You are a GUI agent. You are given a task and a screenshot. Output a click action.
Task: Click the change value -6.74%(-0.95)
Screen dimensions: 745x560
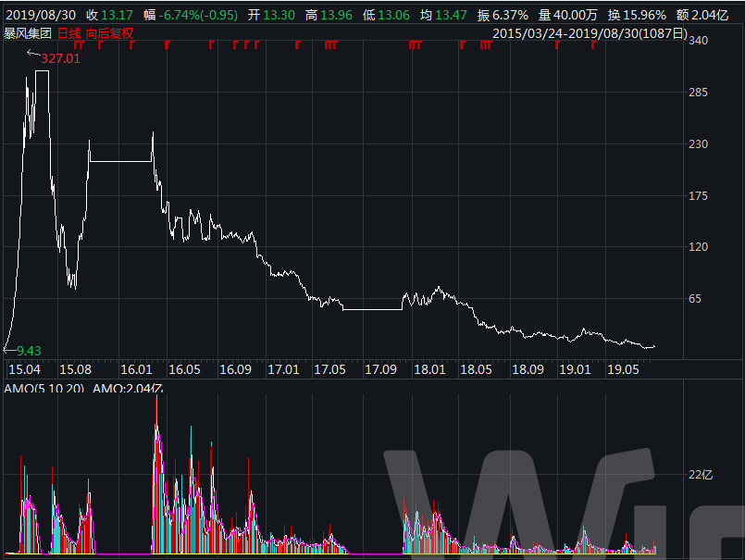[x=198, y=15]
